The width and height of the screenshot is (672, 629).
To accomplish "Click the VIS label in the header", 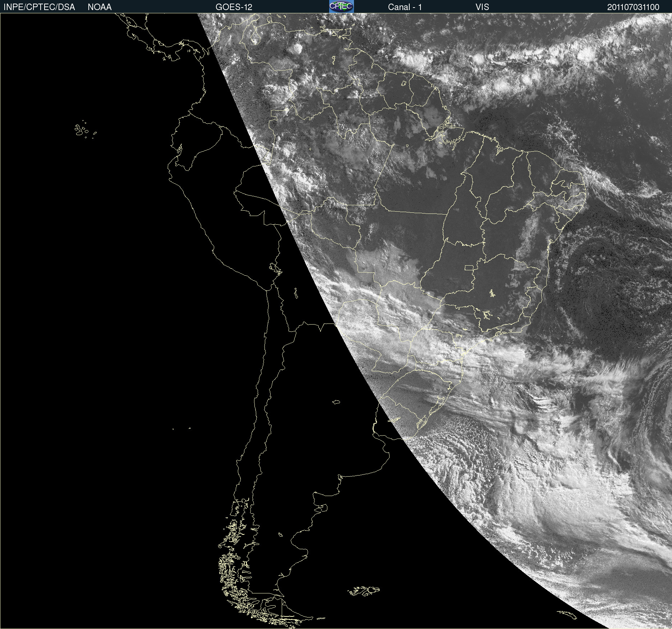I will 482,7.
